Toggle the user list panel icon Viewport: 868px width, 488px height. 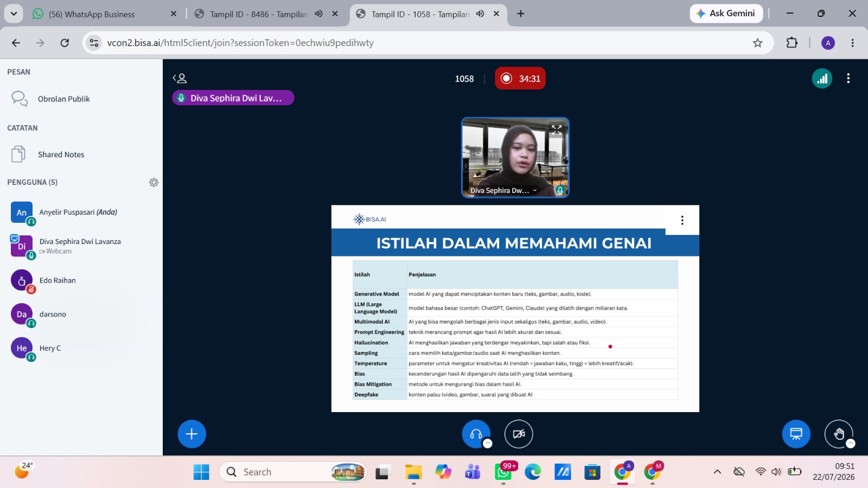180,79
